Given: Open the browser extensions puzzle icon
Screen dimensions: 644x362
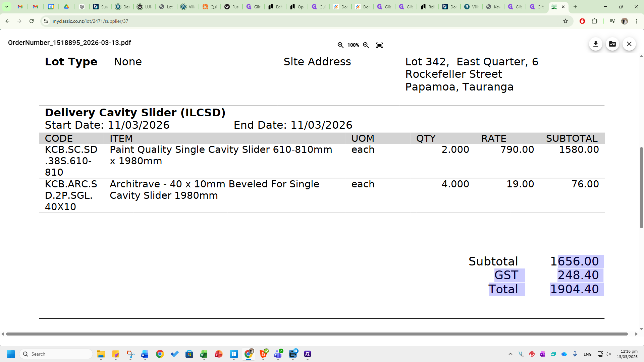Looking at the screenshot, I should (595, 21).
